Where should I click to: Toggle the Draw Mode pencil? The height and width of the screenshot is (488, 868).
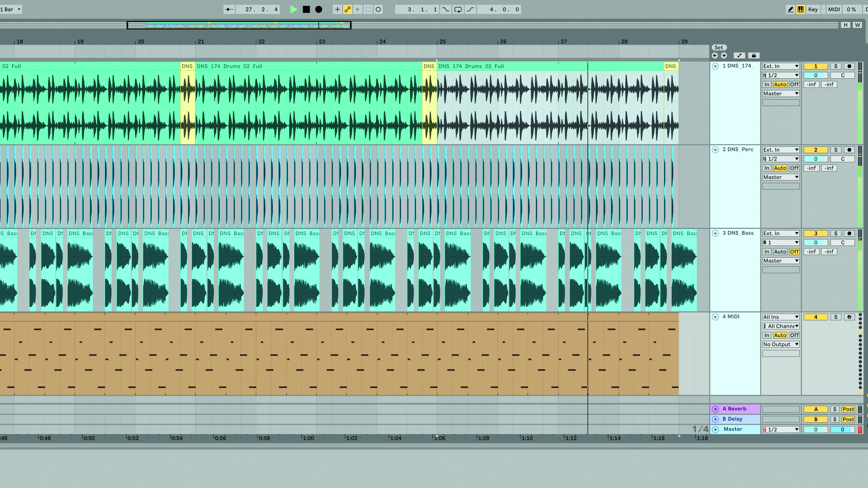790,10
